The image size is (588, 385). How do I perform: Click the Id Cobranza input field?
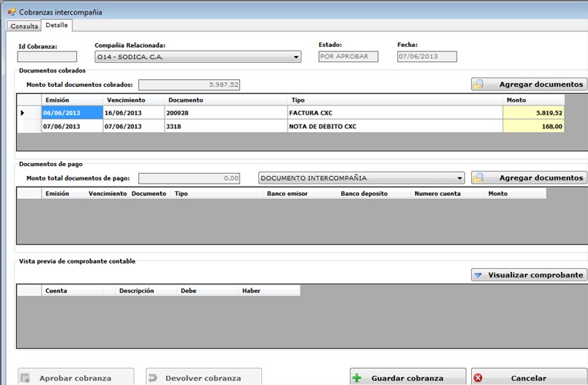point(47,57)
